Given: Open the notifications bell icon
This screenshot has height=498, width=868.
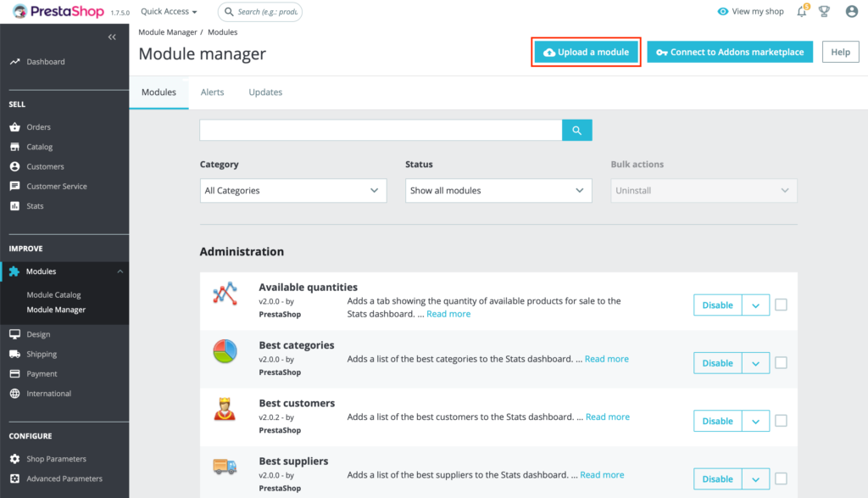Looking at the screenshot, I should pos(802,11).
